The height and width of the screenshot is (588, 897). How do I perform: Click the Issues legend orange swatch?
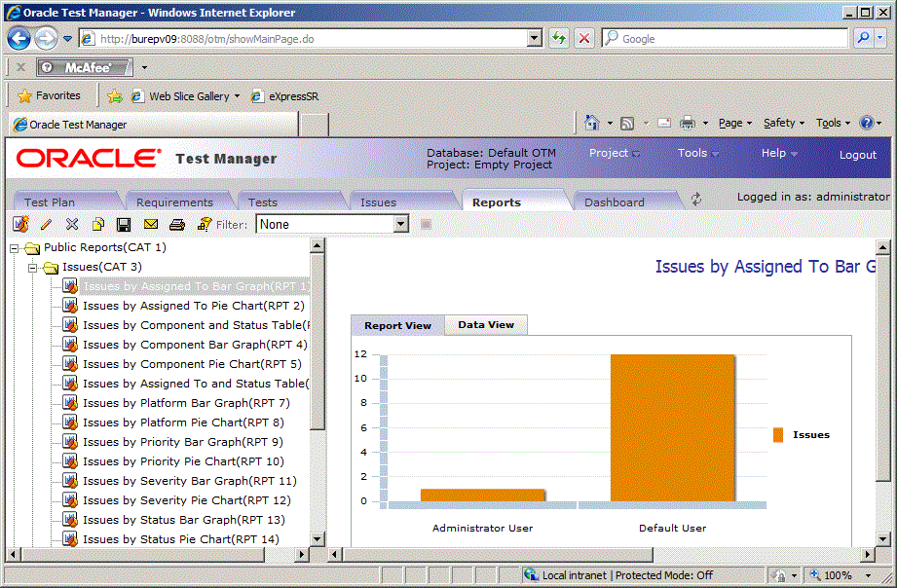[778, 435]
